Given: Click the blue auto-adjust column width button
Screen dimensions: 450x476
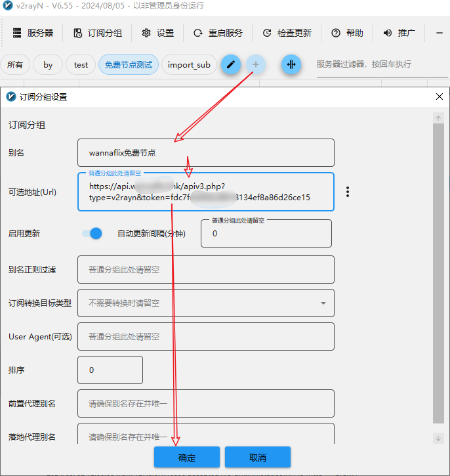Looking at the screenshot, I should 291,64.
